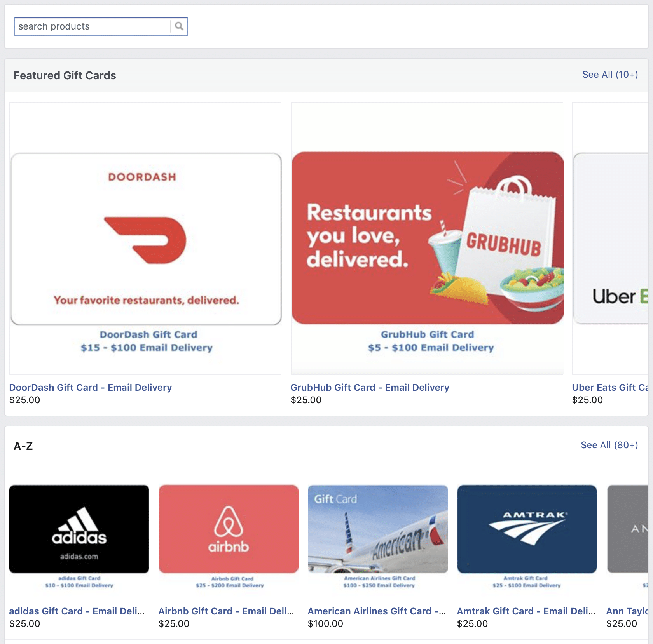Open adidas Gift Card title link
The width and height of the screenshot is (653, 644).
point(77,611)
